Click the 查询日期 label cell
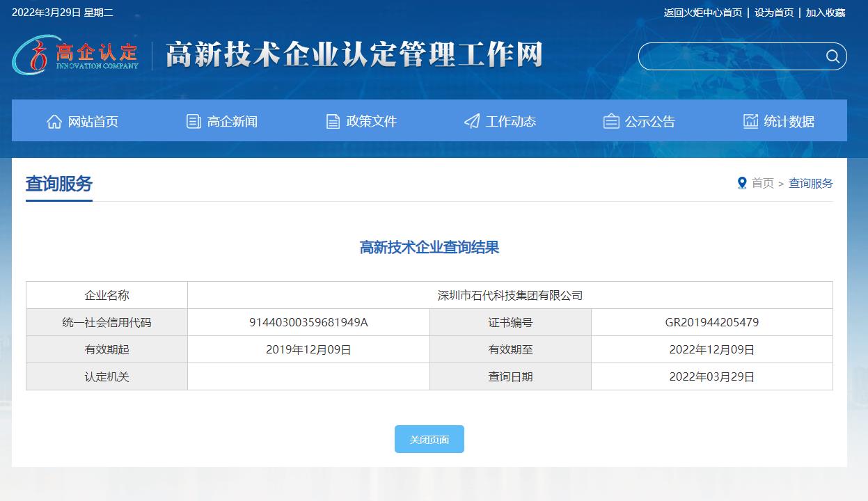 pyautogui.click(x=510, y=376)
